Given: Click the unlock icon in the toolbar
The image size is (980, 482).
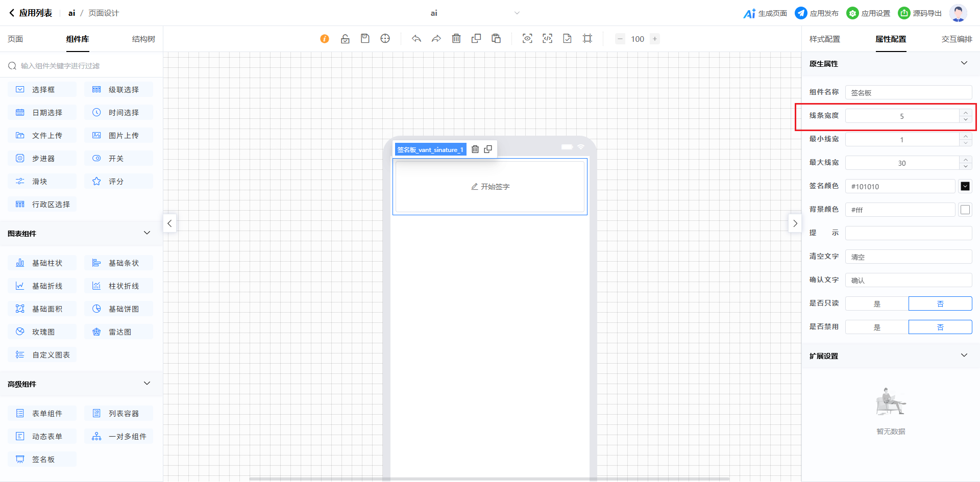Looking at the screenshot, I should pos(345,39).
